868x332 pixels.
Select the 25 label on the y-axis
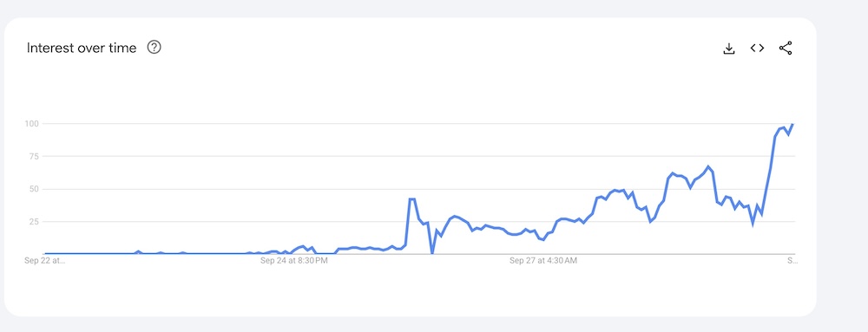coord(33,222)
